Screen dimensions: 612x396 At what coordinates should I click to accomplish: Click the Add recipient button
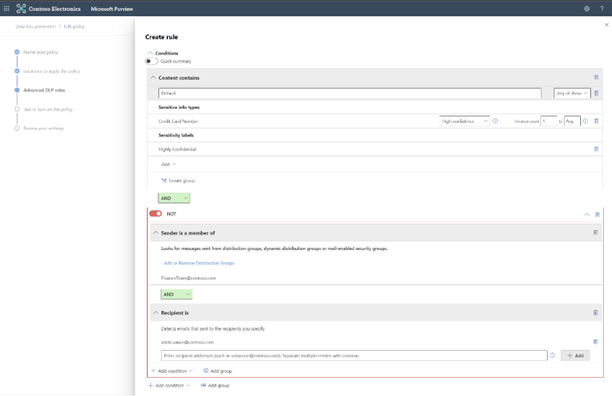coord(575,355)
